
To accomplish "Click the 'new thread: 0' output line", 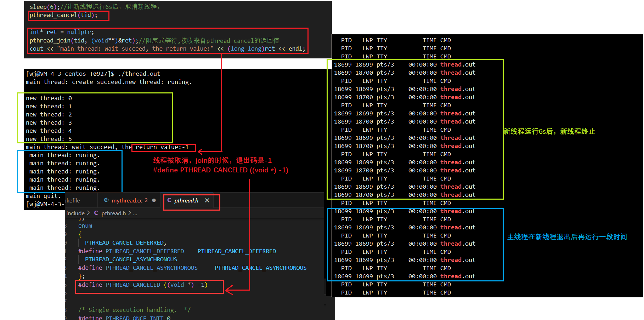I will (49, 98).
